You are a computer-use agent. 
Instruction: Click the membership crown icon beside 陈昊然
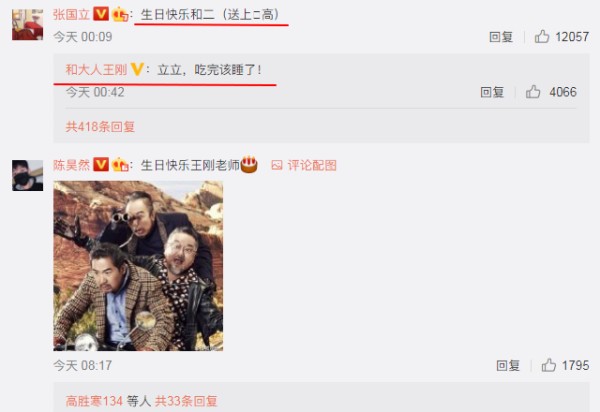click(x=120, y=165)
